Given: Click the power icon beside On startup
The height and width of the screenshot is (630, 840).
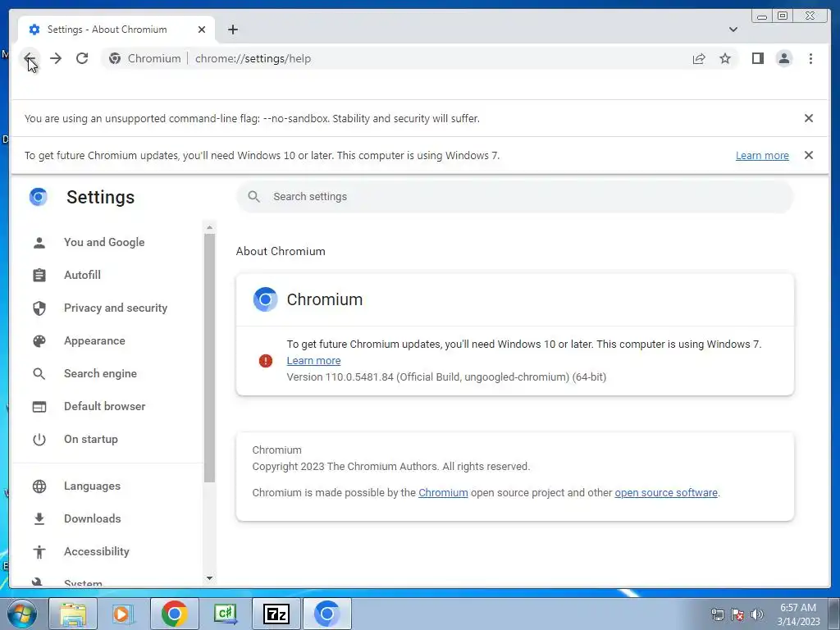Looking at the screenshot, I should [39, 440].
